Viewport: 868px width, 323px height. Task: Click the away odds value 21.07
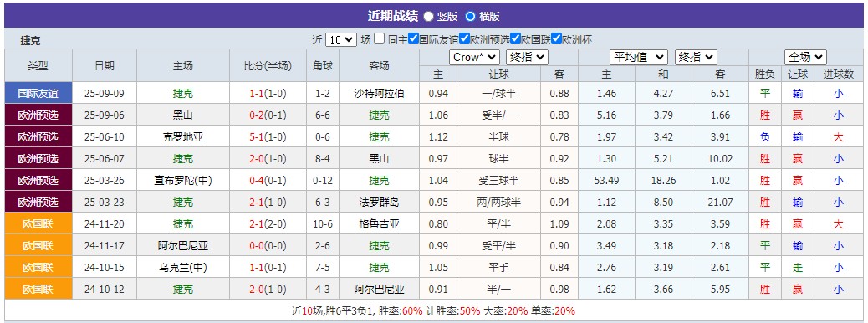(x=720, y=203)
